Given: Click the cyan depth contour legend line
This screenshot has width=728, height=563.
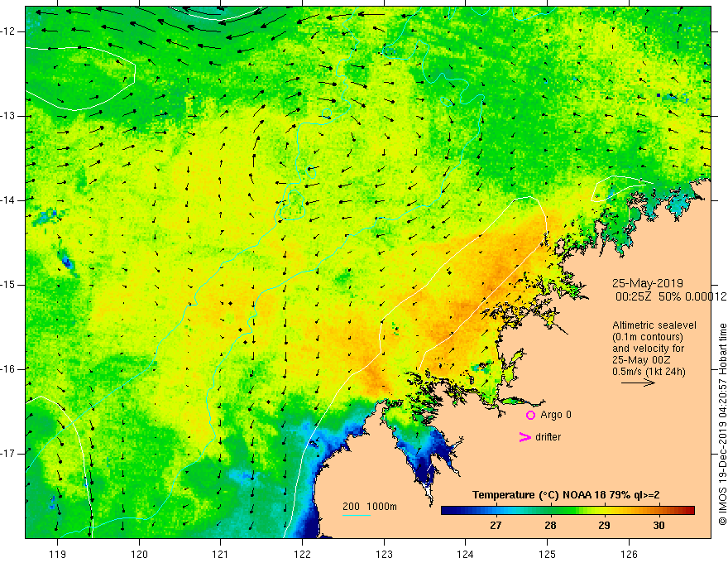Looking at the screenshot, I should (x=356, y=515).
